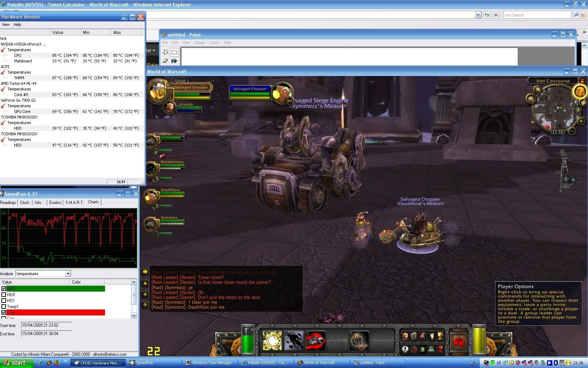The image size is (588, 368).
Task: Use the red chopper motorcycle ability in slot 3
Action: (x=316, y=340)
